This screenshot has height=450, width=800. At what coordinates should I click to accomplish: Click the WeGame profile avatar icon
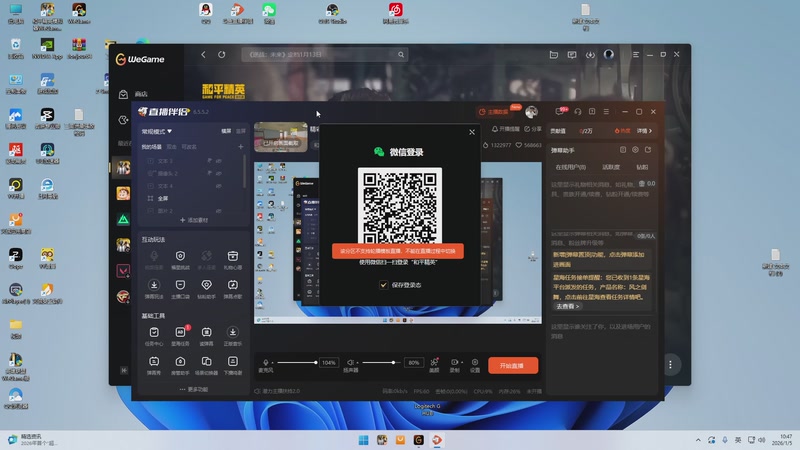609,54
